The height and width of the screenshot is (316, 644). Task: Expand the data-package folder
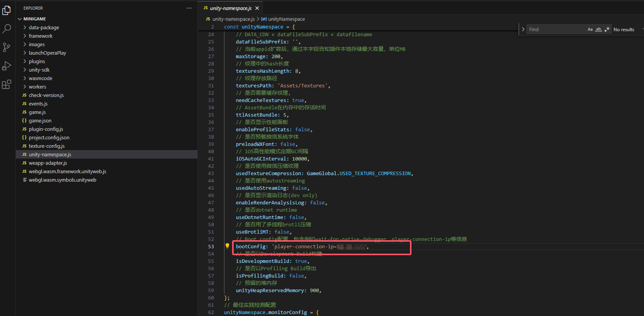[x=25, y=27]
